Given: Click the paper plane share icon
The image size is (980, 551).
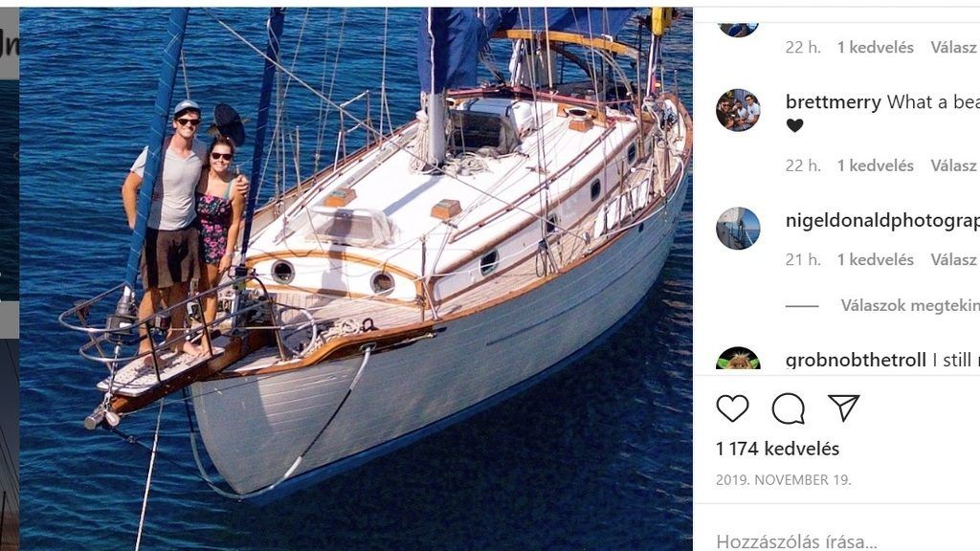Looking at the screenshot, I should pyautogui.click(x=843, y=408).
